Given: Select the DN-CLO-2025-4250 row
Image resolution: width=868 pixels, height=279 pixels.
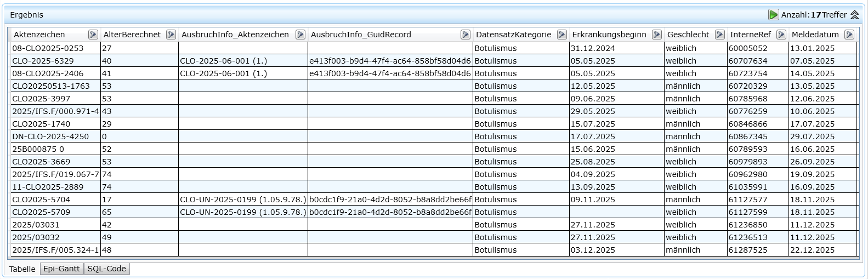Looking at the screenshot, I should tap(50, 136).
